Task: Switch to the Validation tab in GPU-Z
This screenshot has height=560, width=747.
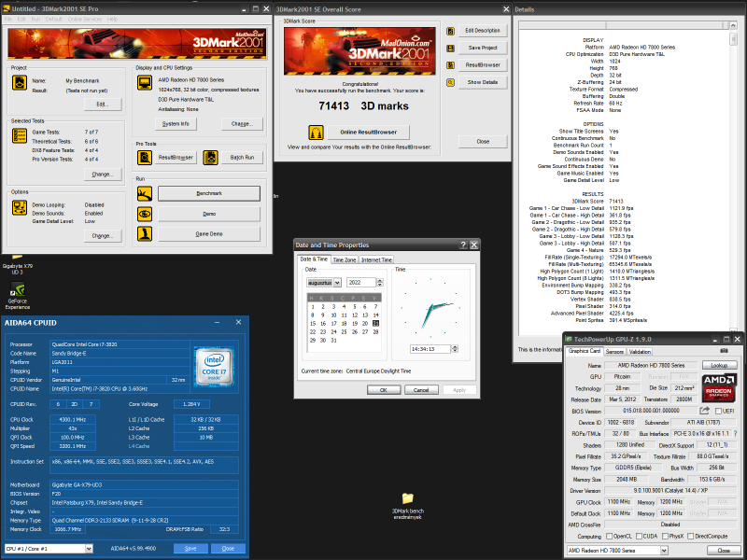Action: (x=640, y=352)
